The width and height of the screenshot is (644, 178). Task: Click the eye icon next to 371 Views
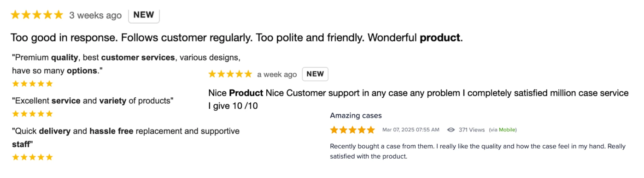tap(451, 130)
